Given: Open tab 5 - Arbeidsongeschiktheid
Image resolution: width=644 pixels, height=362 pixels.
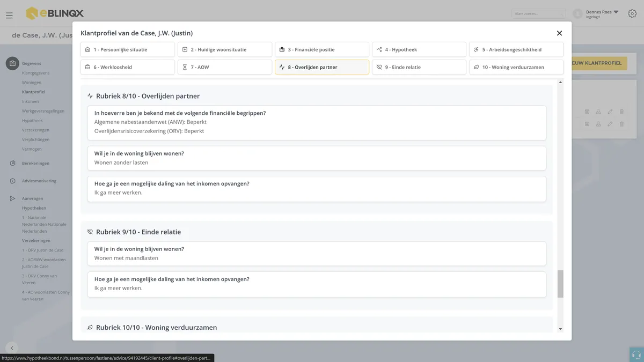Looking at the screenshot, I should (516, 49).
